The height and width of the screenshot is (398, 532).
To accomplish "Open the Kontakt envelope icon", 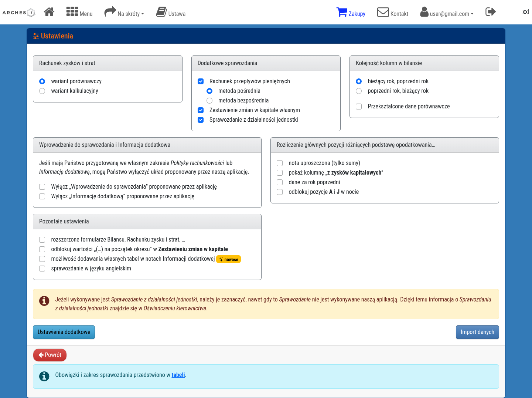I will 383,12.
